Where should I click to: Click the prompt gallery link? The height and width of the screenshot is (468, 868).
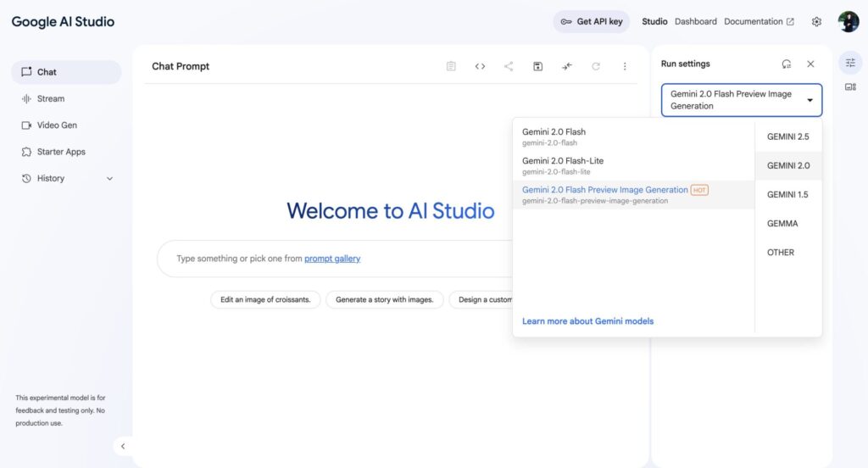point(332,259)
